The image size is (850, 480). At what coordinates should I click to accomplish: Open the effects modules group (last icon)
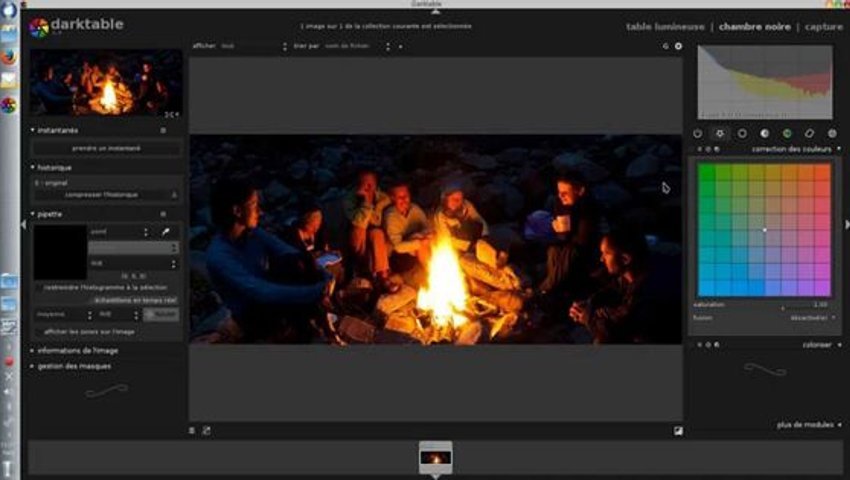point(832,133)
